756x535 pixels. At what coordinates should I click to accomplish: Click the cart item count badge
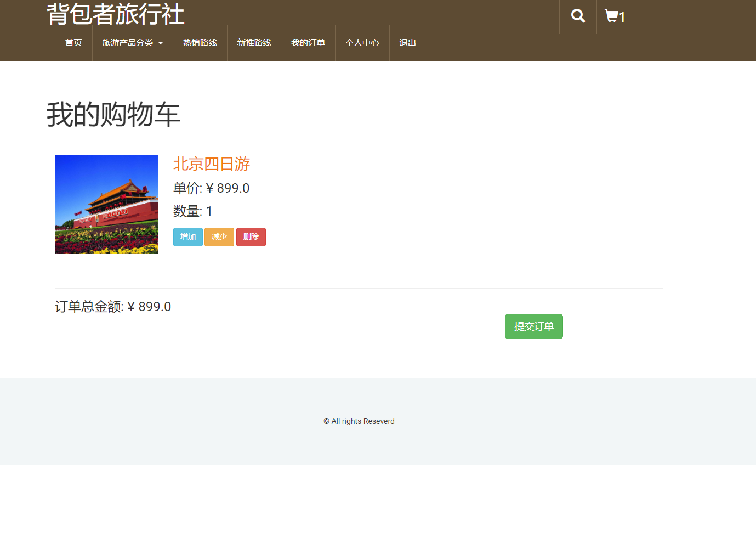(x=620, y=18)
